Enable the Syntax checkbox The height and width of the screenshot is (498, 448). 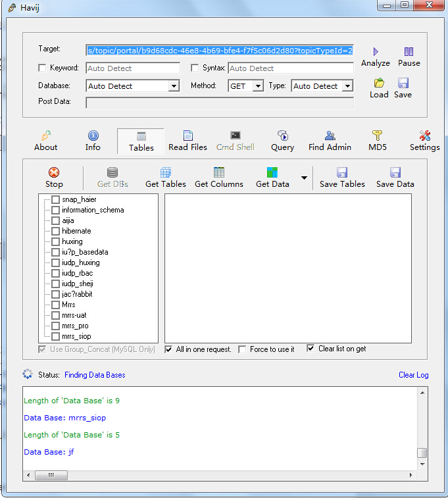click(195, 68)
